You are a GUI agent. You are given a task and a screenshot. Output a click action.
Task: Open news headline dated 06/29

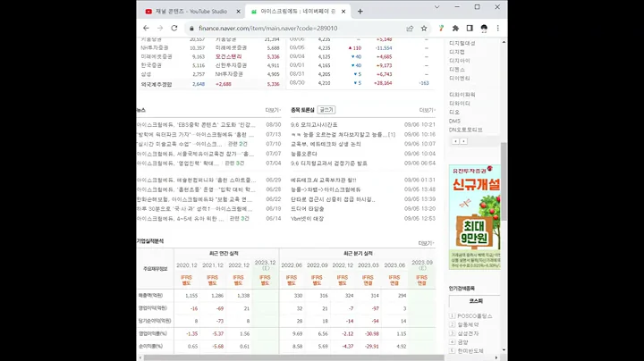click(196, 180)
